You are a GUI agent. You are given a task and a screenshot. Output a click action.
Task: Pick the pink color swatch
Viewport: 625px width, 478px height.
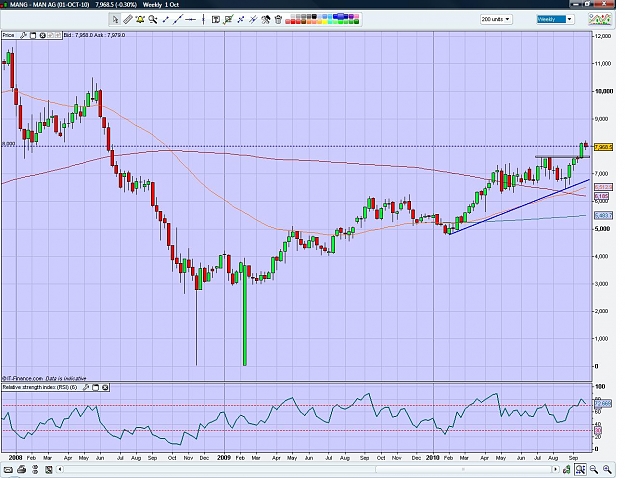coord(357,16)
